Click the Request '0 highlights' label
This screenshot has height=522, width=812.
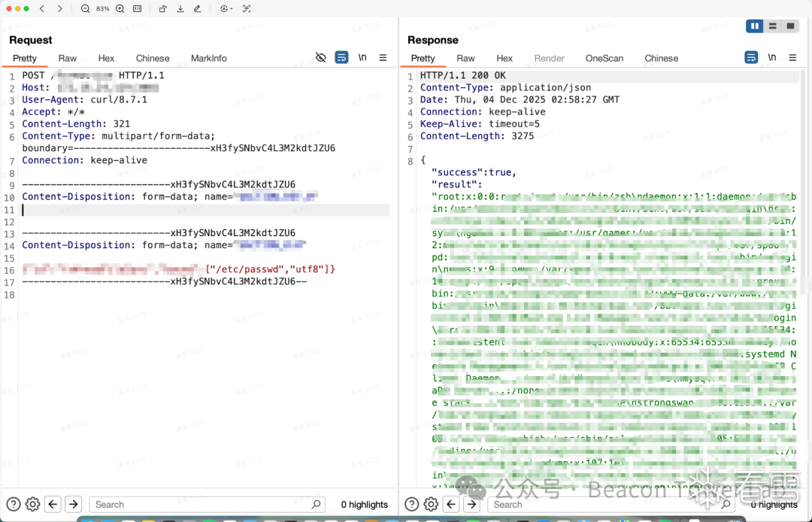pos(365,505)
